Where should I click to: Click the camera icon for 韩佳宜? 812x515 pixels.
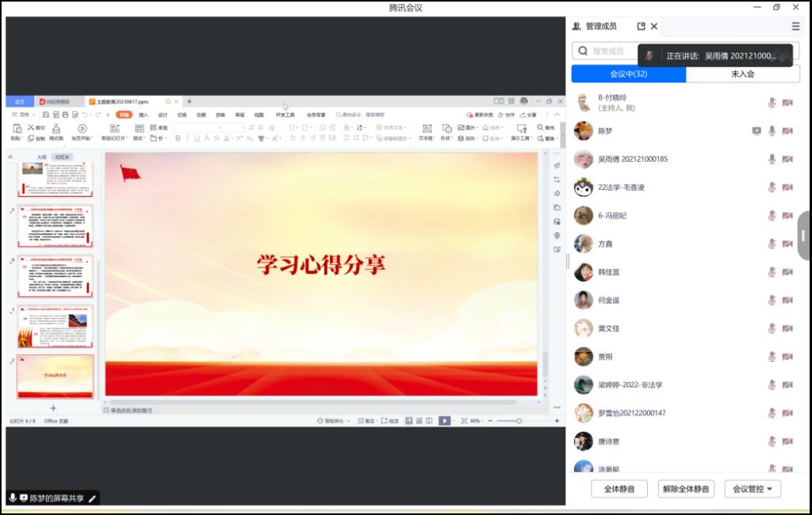[787, 272]
